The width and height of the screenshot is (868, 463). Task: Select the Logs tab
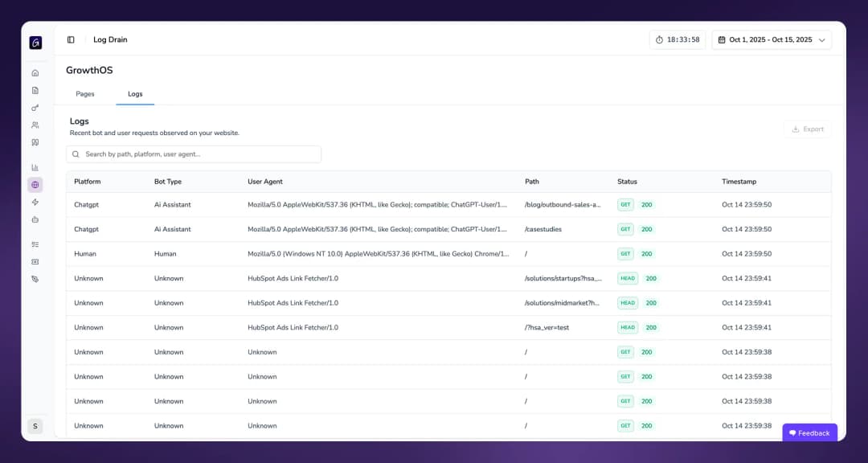134,93
